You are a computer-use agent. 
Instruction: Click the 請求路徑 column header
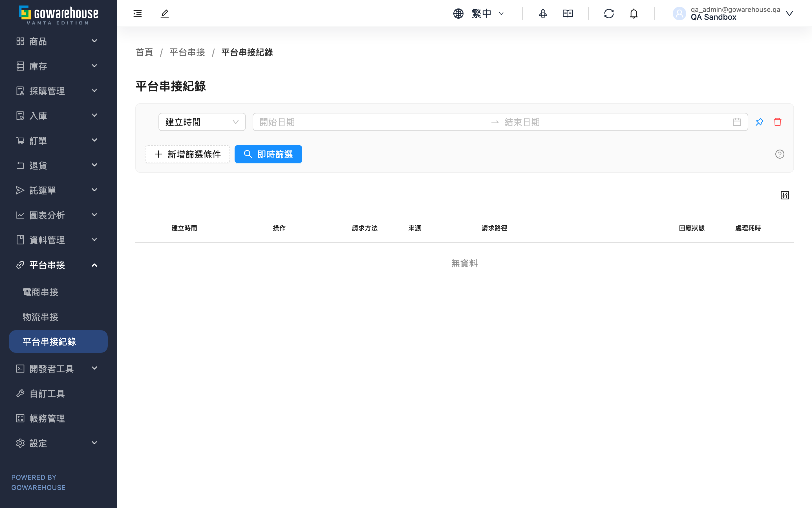(x=494, y=228)
